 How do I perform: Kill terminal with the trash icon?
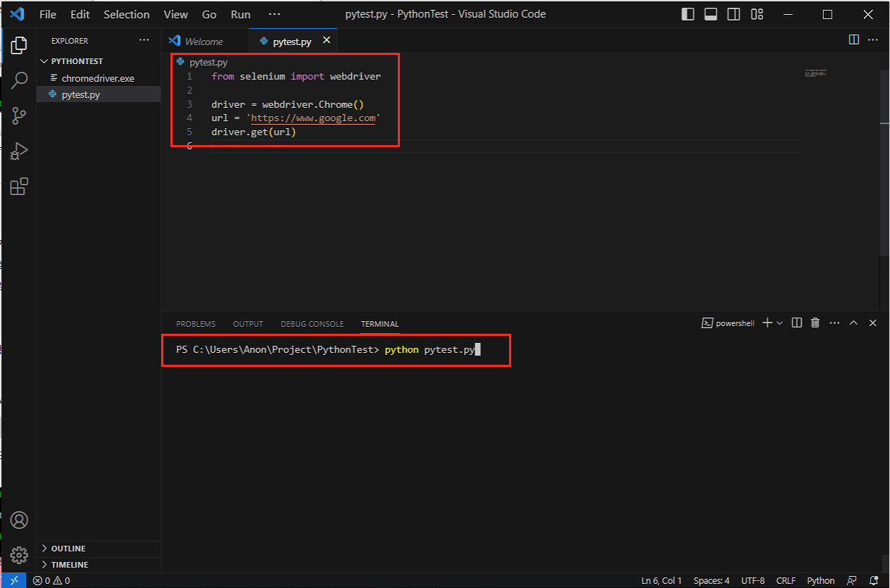815,323
